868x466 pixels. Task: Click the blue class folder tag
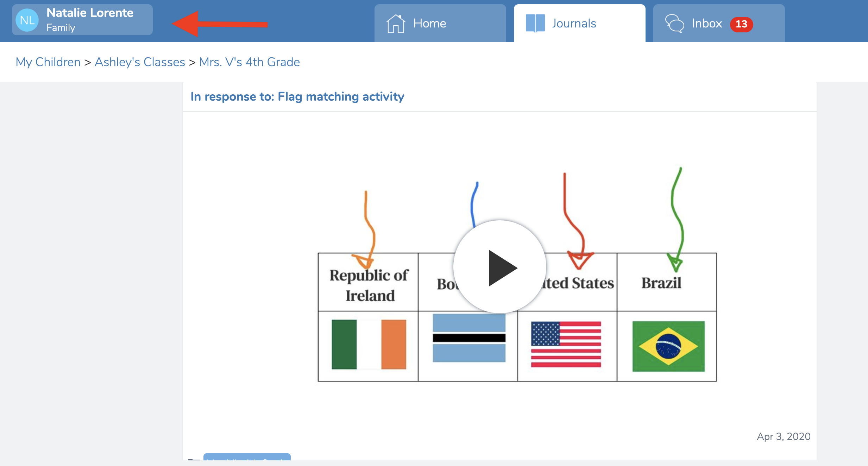pyautogui.click(x=247, y=458)
